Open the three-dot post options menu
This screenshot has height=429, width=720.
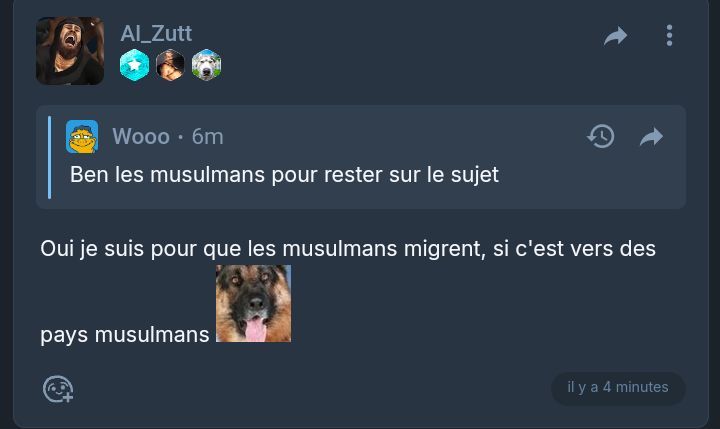[x=669, y=35]
